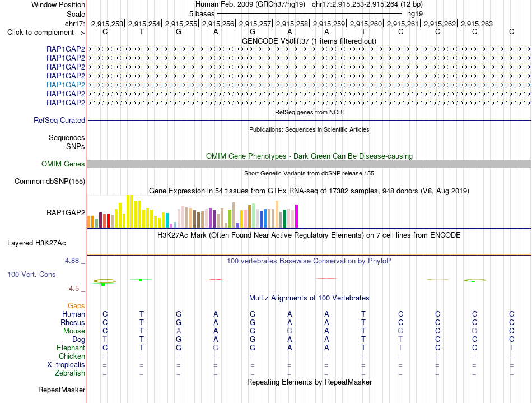The image size is (532, 403).
Task: Open the RefSeq Curated track label
Action: pos(59,120)
